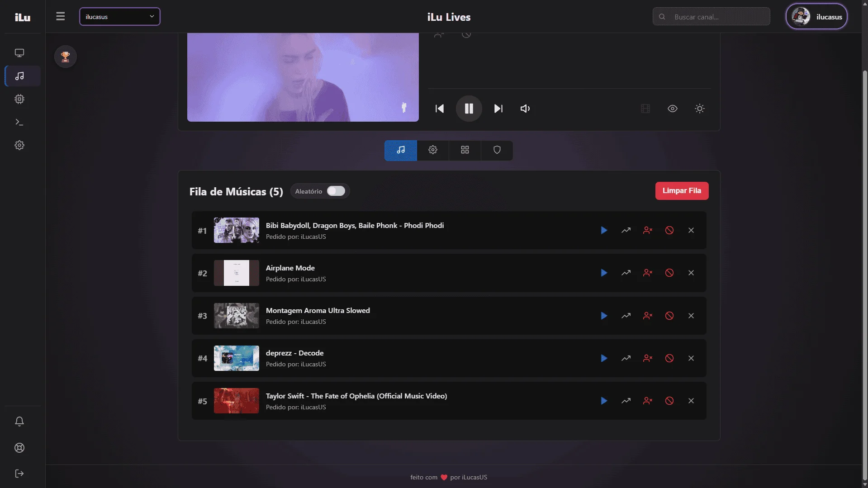Viewport: 868px width, 488px height.
Task: Remove Airplane Mode from queue
Action: [x=691, y=273]
